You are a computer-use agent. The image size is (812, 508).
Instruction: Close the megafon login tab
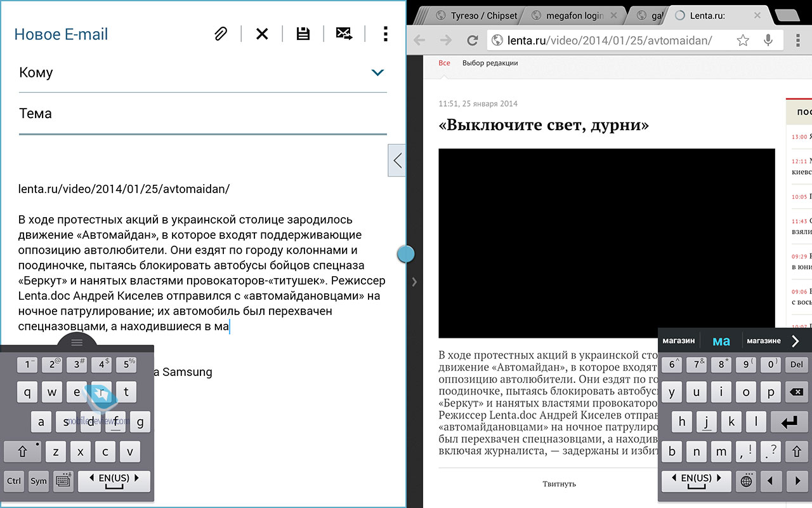[614, 15]
